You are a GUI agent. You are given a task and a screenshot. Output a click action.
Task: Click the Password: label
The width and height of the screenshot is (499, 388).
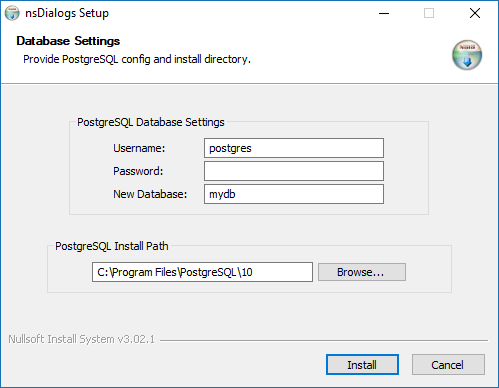[138, 171]
